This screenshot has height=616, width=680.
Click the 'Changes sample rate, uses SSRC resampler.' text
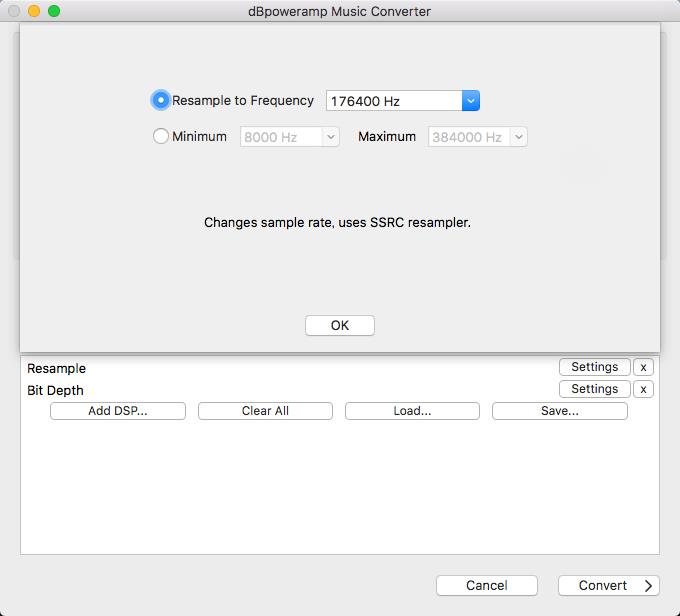(337, 222)
